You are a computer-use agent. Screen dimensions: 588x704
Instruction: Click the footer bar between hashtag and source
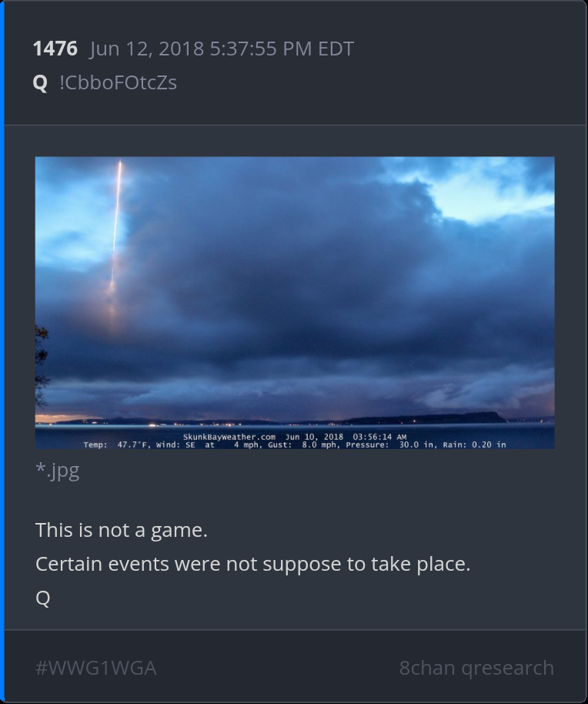[x=278, y=668]
